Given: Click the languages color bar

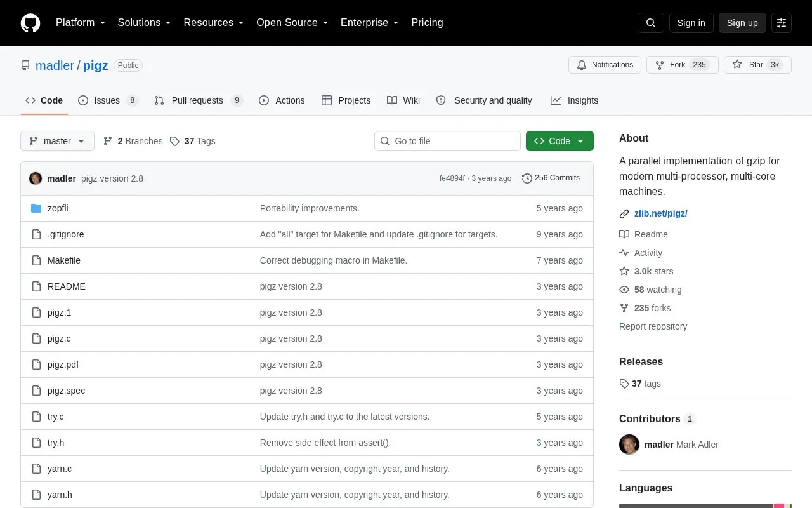Looking at the screenshot, I should [x=705, y=505].
